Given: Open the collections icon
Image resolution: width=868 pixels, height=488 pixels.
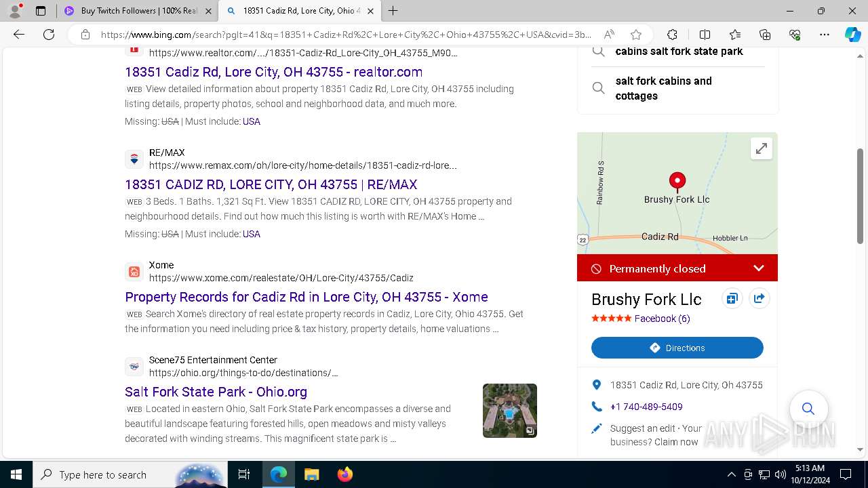Looking at the screenshot, I should 765,35.
